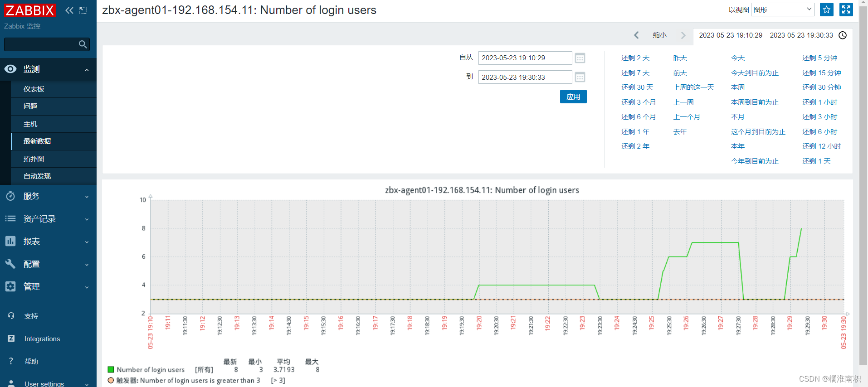Click green legend swatch Number of login users

111,369
